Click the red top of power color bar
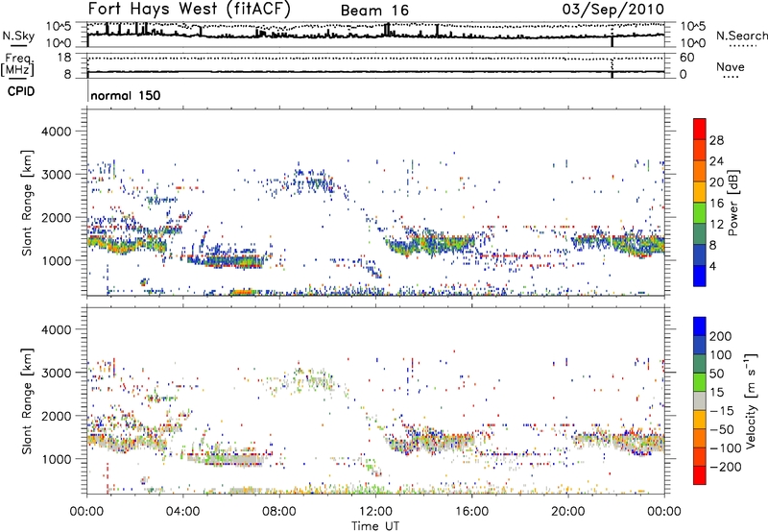This screenshot has width=768, height=532. click(700, 129)
